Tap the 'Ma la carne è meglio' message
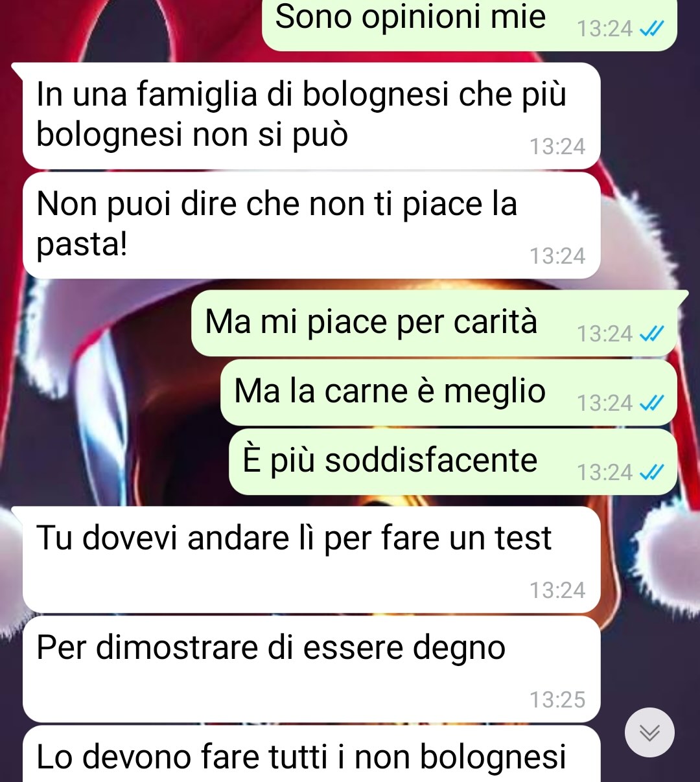Viewport: 700px width, 782px height. coord(449,393)
